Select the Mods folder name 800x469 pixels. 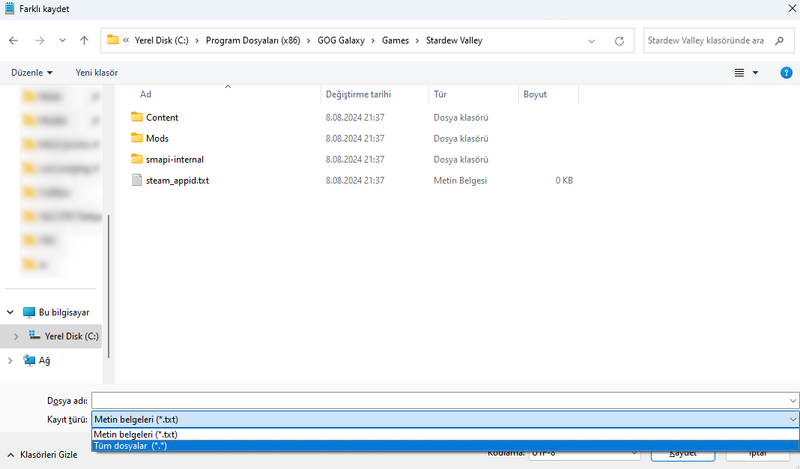point(157,138)
